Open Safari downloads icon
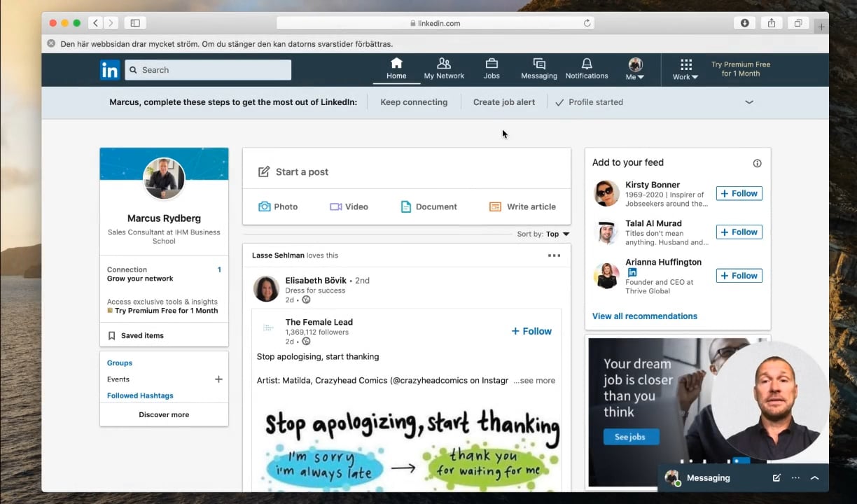This screenshot has height=504, width=857. pos(744,23)
